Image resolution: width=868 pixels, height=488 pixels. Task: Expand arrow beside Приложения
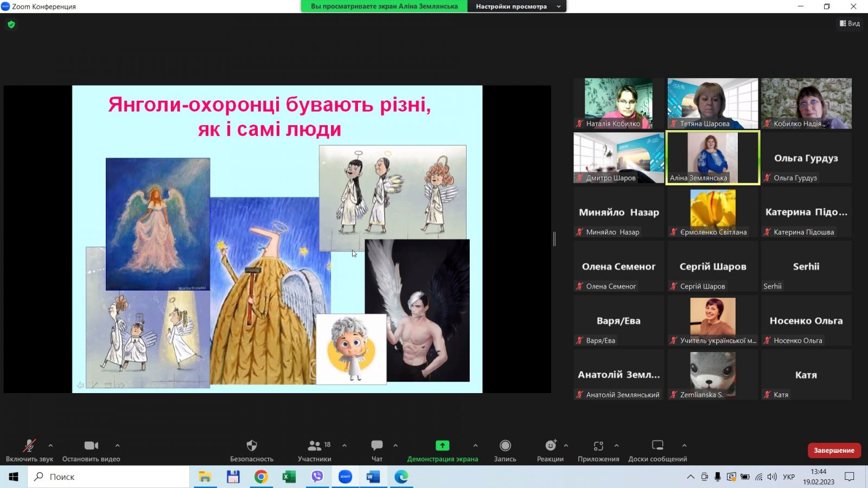point(616,446)
